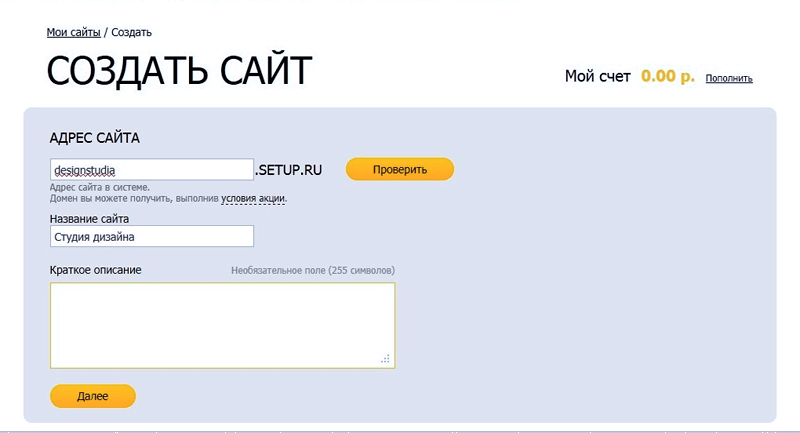Screen dimensions: 800x433
Task: Focus the site name field 'Студия дизайна'
Action: (150, 236)
